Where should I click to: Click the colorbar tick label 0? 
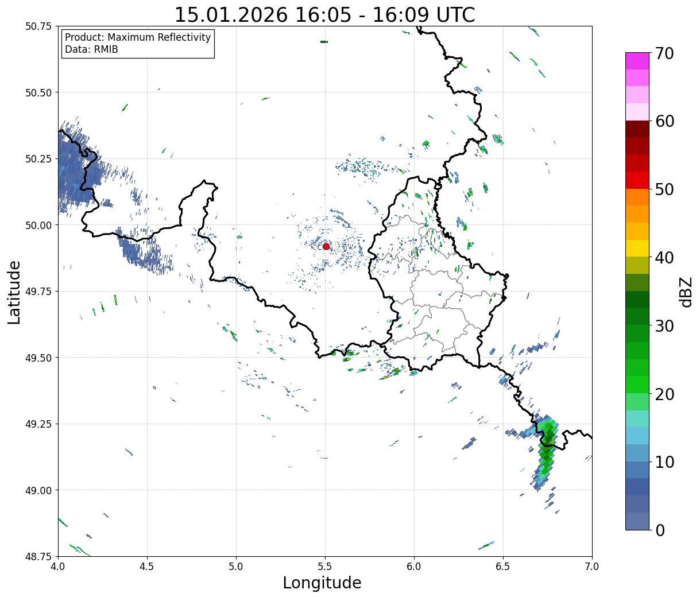coord(660,530)
